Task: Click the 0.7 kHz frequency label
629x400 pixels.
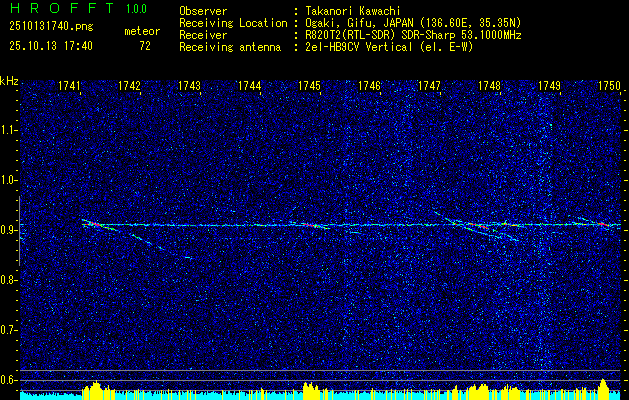Action: tap(9, 330)
